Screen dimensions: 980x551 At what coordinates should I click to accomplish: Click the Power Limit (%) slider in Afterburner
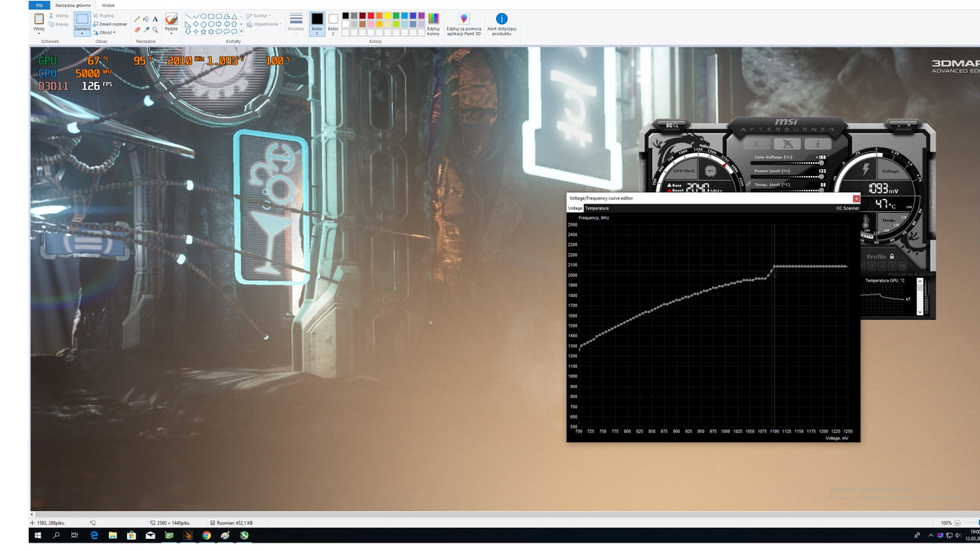788,177
